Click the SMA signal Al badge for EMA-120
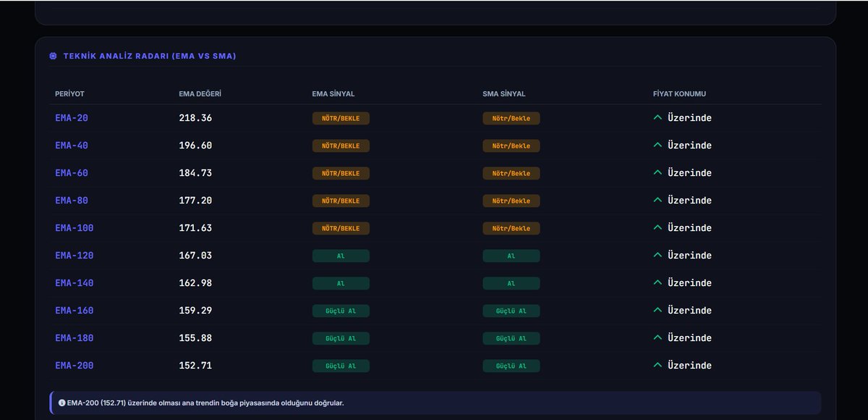 click(511, 256)
